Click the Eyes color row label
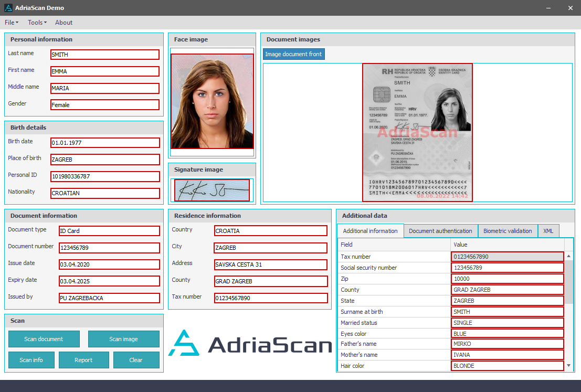Screen dimensions: 581x392 [x=354, y=334]
